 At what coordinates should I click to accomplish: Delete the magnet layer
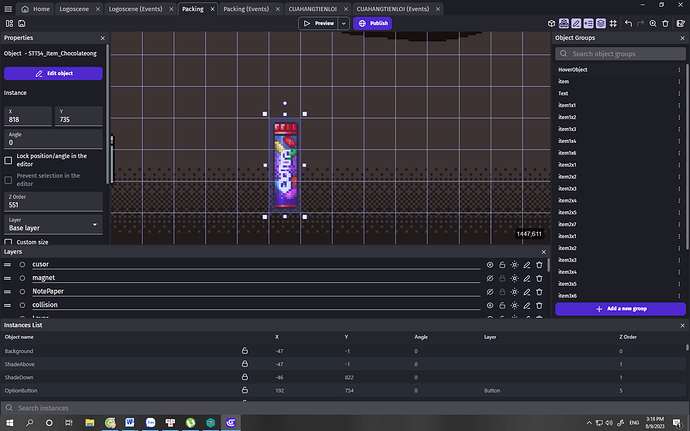click(x=539, y=278)
